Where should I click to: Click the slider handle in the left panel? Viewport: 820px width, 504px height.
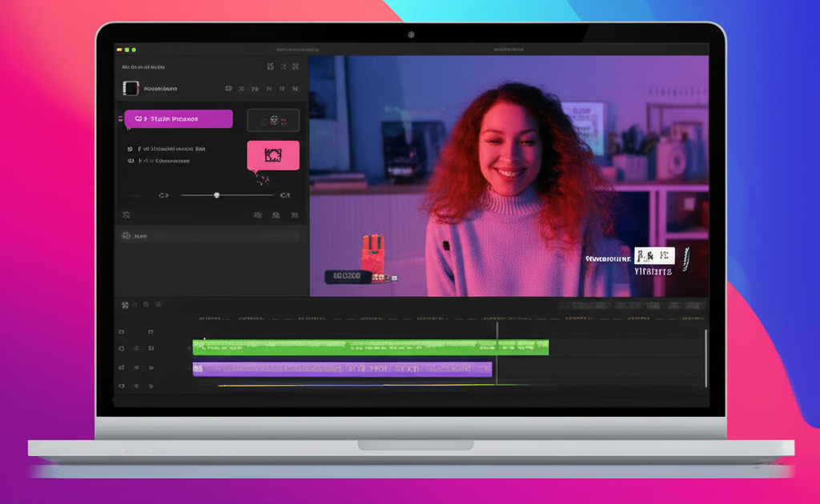coord(216,195)
